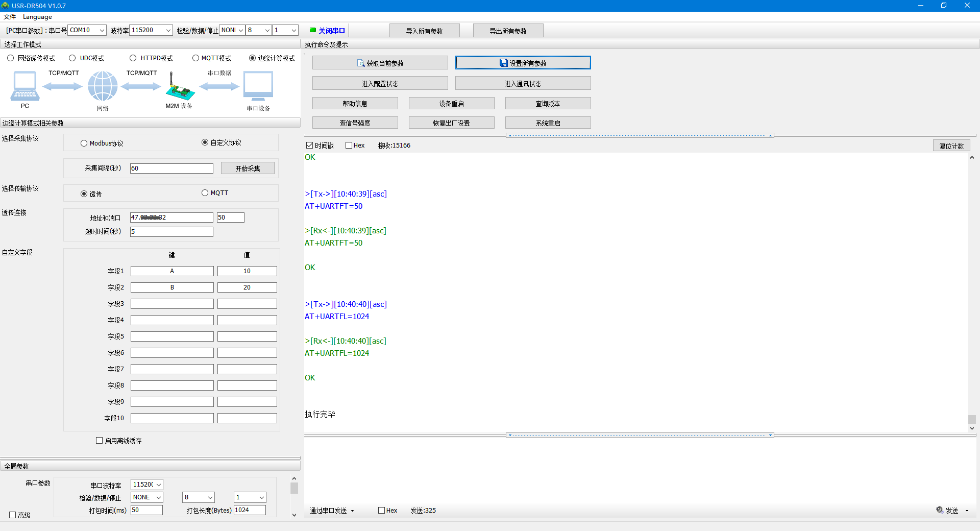Screen dimensions: 980x531
Task: Open the COM10 serial port dropdown
Action: [x=102, y=30]
